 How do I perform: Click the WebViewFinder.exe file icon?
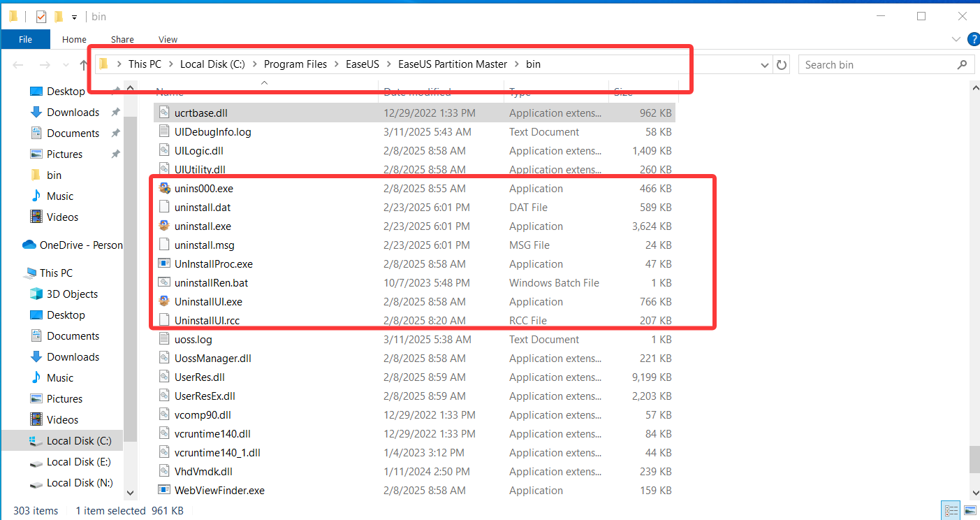tap(165, 491)
